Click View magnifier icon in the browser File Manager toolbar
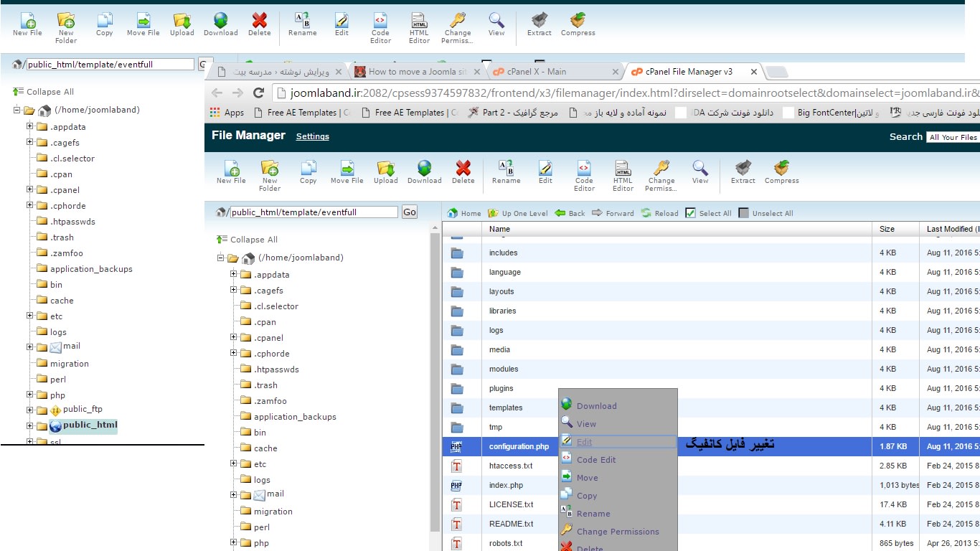 pos(700,168)
